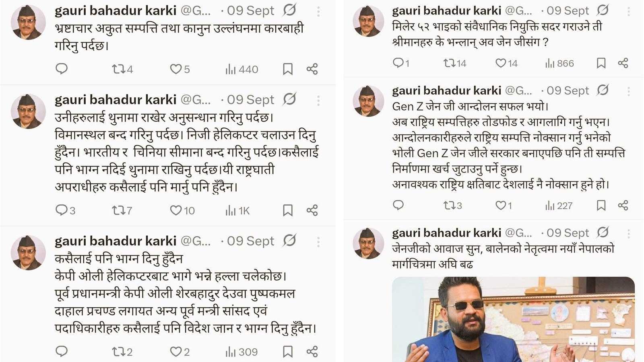This screenshot has width=644, height=362.
Task: Share the tweet with 440 views
Action: pyautogui.click(x=312, y=69)
